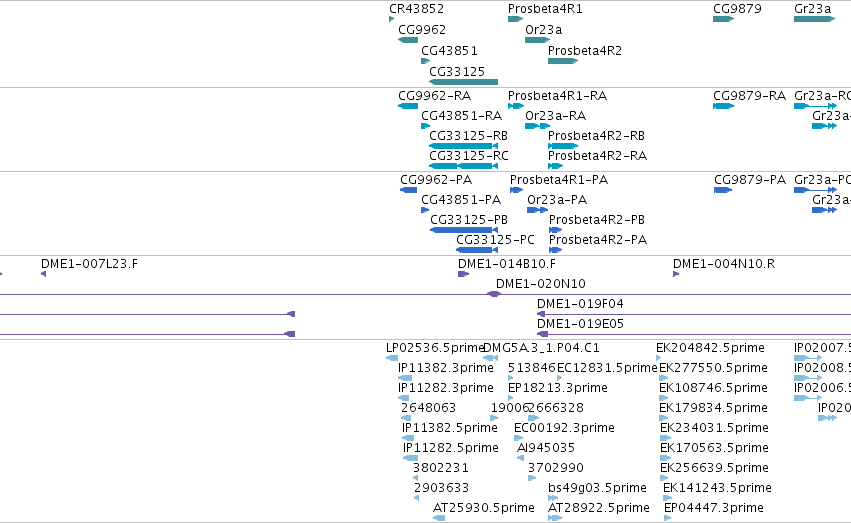
Task: Click the Prosbeta4R2-RB transcript label
Action: tap(596, 136)
